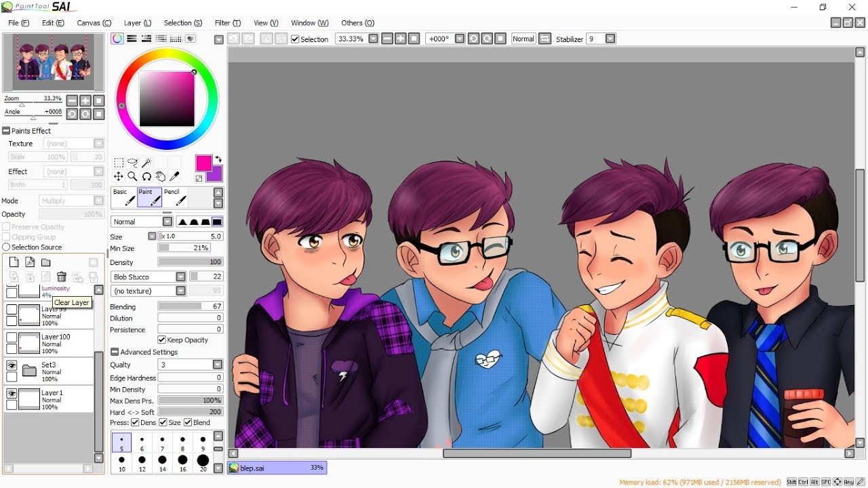The image size is (868, 488).
Task: Select the Zoom magnifier tool
Action: pyautogui.click(x=132, y=176)
